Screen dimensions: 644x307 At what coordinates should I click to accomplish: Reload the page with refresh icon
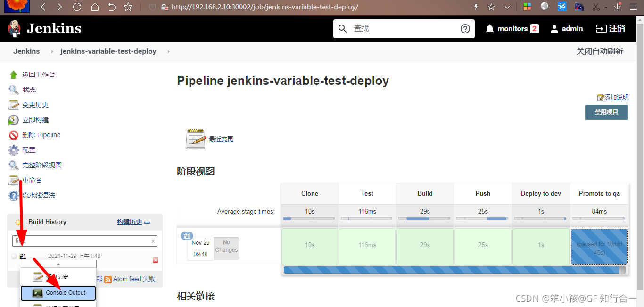[x=77, y=7]
